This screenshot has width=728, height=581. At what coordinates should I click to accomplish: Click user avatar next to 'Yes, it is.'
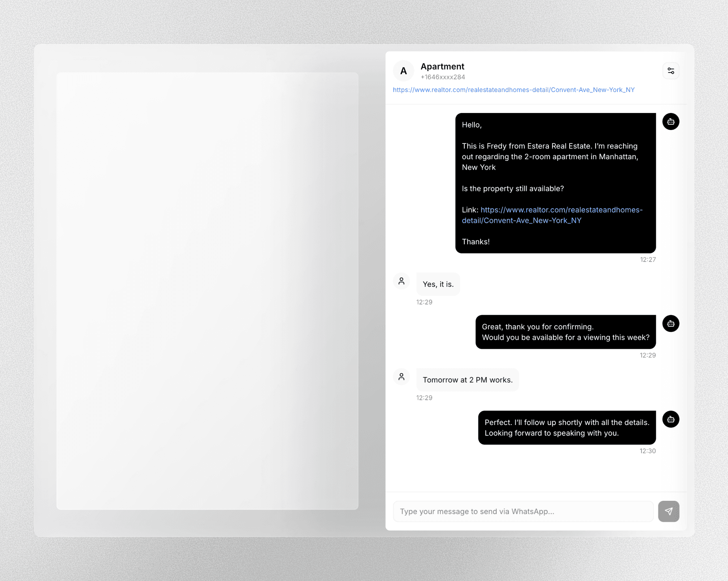point(401,281)
